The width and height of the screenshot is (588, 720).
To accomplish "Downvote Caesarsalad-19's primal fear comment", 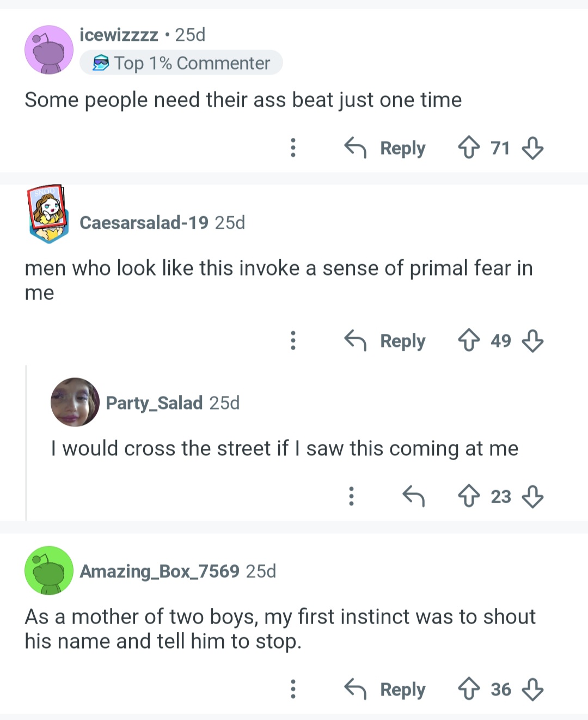I will point(532,341).
